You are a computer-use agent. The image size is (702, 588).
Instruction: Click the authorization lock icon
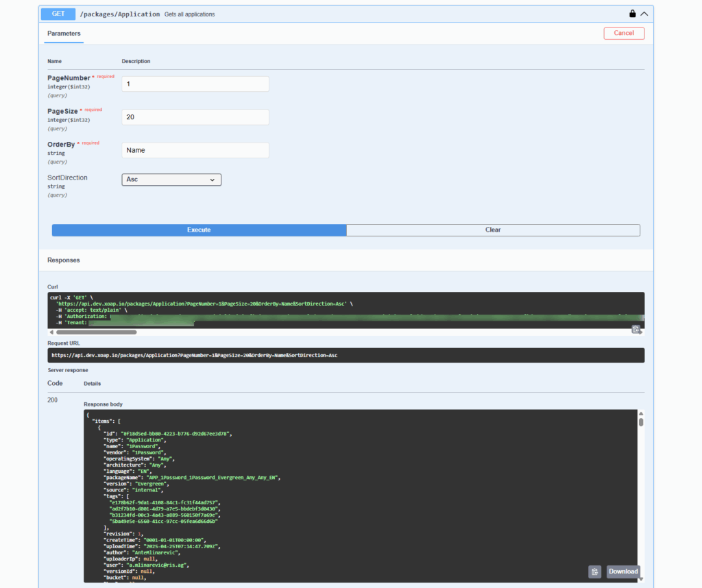pos(632,14)
